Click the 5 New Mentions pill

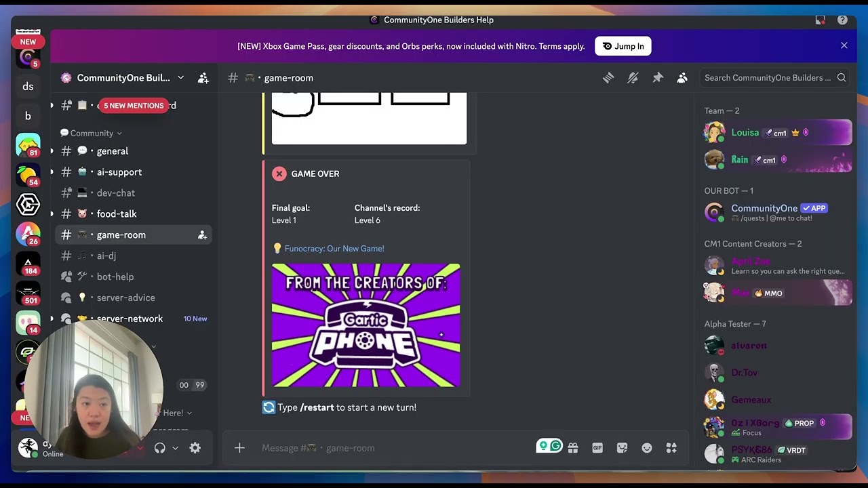(x=134, y=106)
